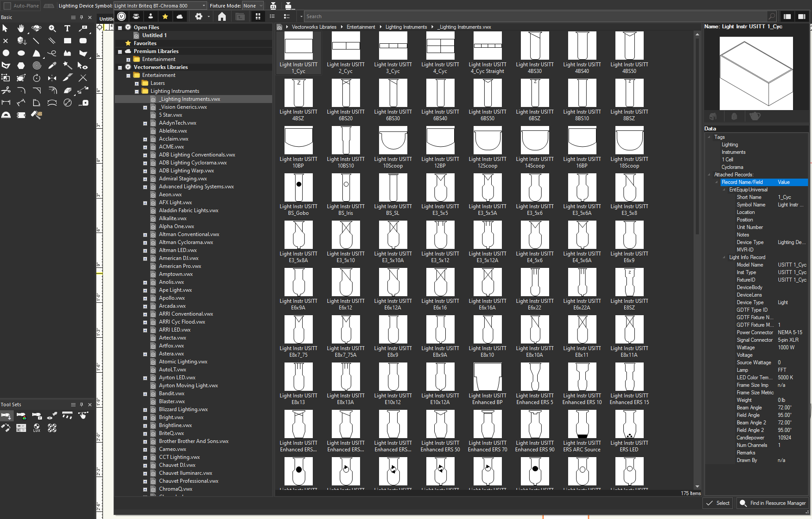Toggle the right preview pane visibility
The width and height of the screenshot is (812, 519).
click(x=801, y=16)
